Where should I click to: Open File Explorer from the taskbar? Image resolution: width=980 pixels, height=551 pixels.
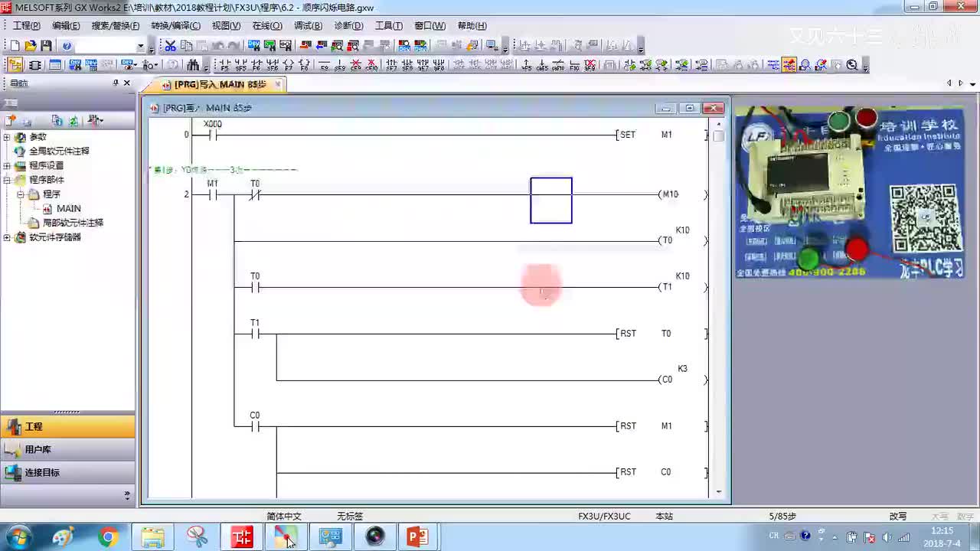tap(152, 537)
